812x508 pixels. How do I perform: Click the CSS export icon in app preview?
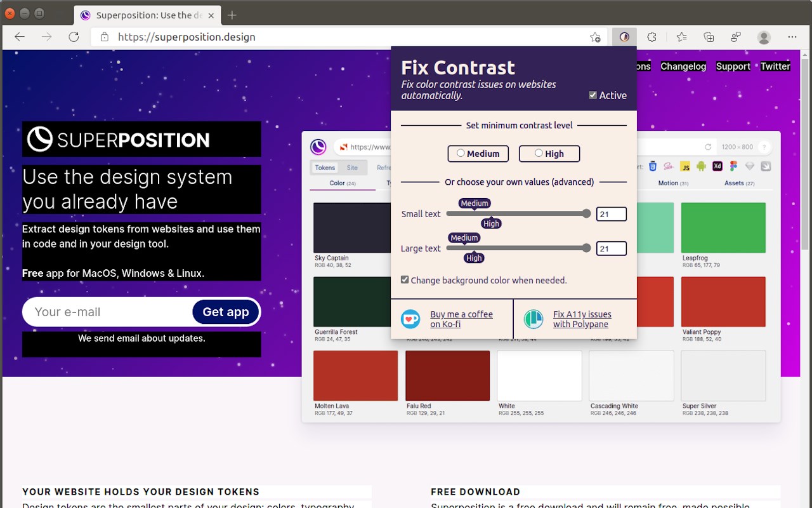tap(652, 166)
